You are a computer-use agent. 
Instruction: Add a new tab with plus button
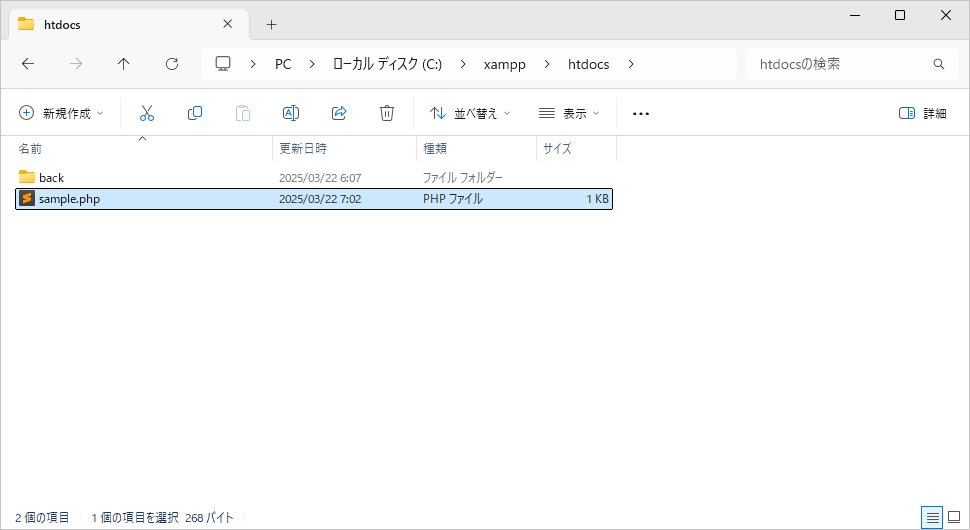(x=271, y=24)
